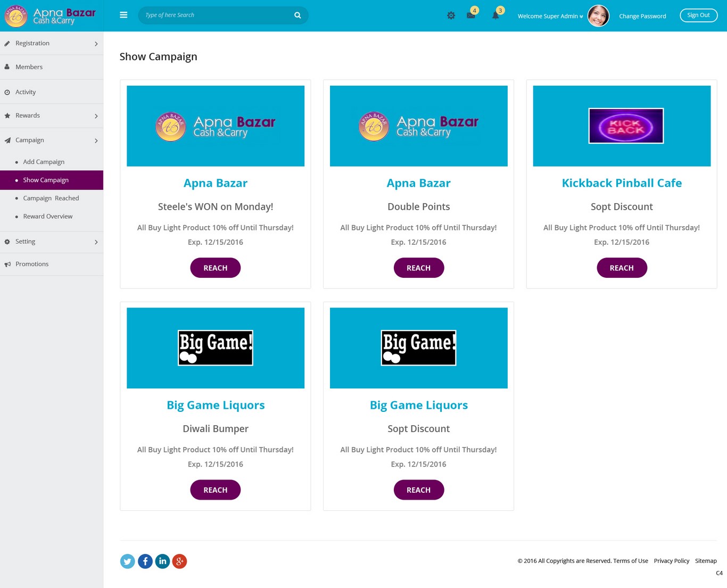The image size is (727, 588).
Task: Click the Setting gear icon in sidebar
Action: click(7, 242)
